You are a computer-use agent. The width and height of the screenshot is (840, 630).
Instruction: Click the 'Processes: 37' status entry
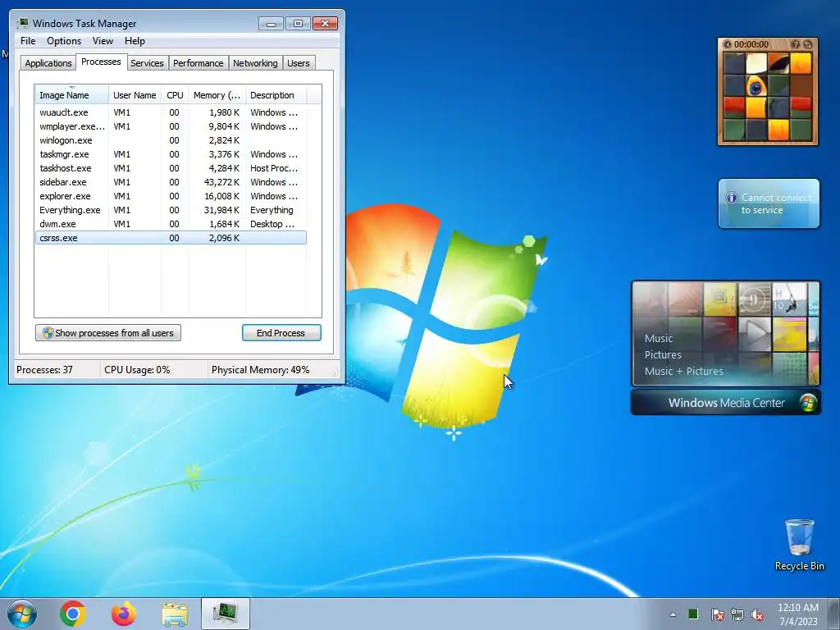pos(44,370)
